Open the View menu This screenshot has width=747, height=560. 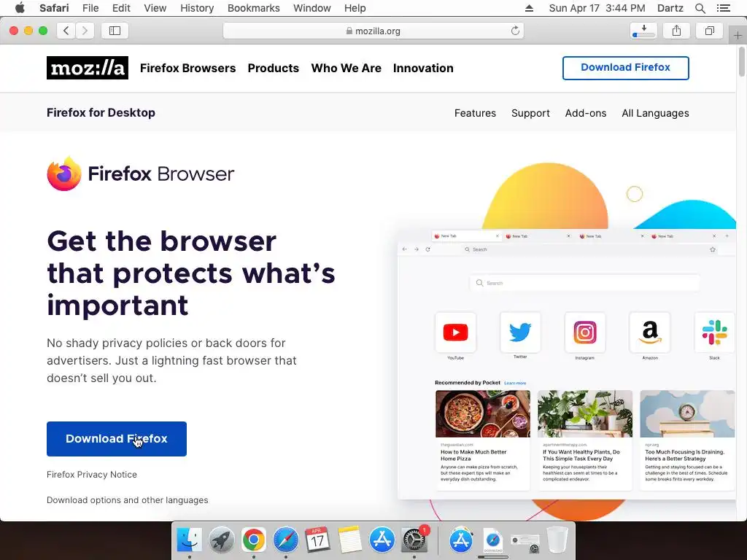[155, 8]
